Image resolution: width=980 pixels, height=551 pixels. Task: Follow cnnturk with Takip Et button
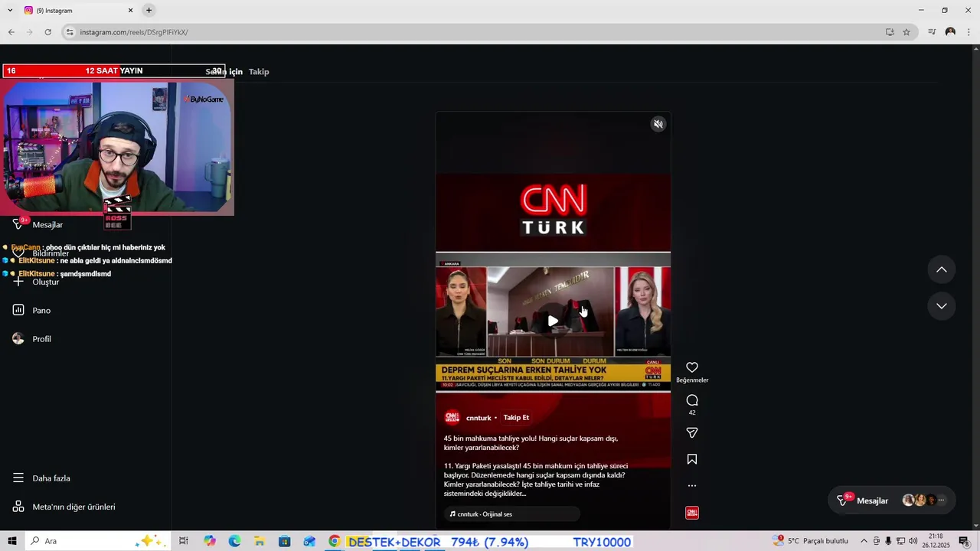tap(516, 418)
